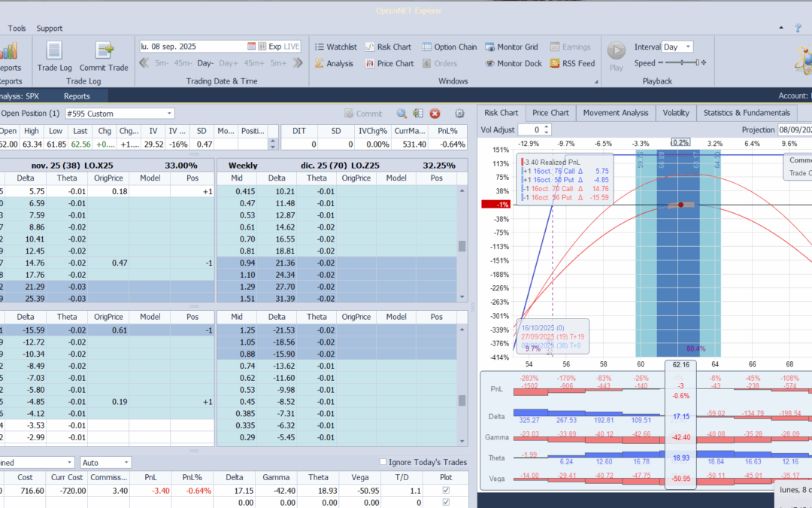Viewport: 812px width, 508px height.
Task: Open the Interval Day dropdown
Action: pos(688,47)
